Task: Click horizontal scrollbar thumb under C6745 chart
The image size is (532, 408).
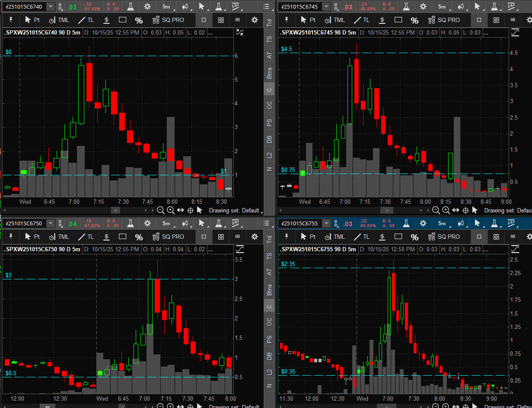Action: (383, 210)
